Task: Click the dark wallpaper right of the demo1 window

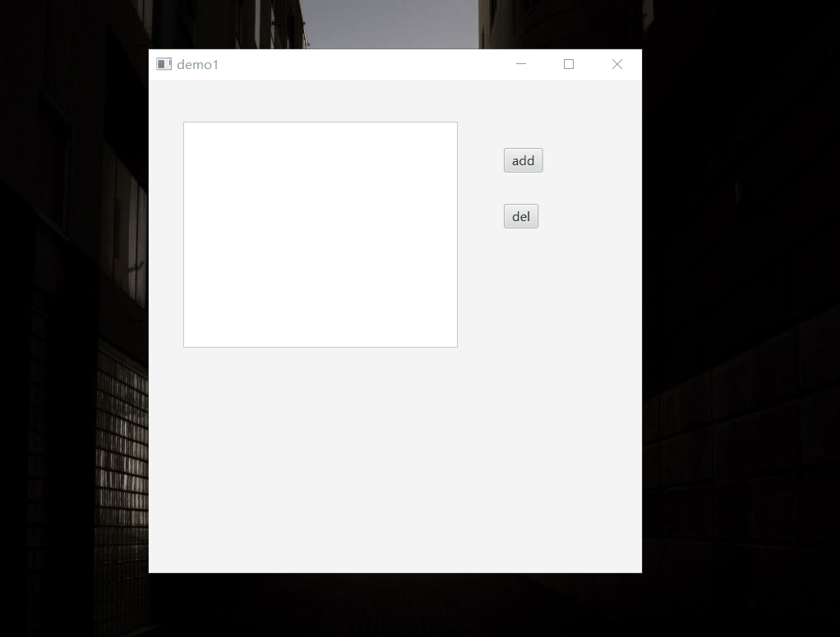Action: tap(740, 329)
